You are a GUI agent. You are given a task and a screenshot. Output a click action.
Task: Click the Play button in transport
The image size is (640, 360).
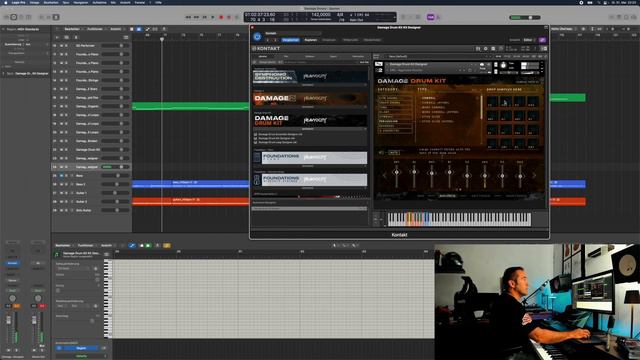[x=213, y=17]
